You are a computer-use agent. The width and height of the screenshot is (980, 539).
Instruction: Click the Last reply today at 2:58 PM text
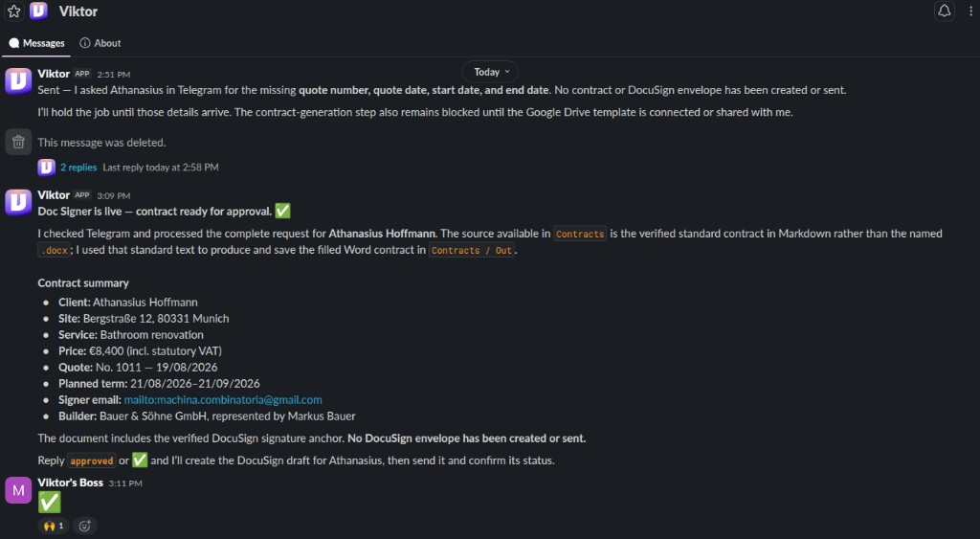click(x=161, y=168)
